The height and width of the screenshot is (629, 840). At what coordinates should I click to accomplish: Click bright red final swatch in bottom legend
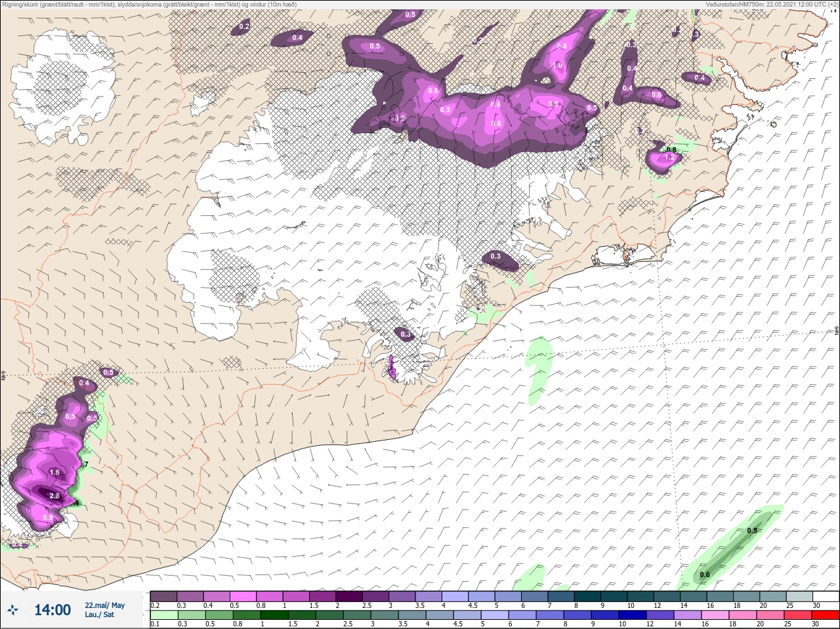(x=826, y=615)
